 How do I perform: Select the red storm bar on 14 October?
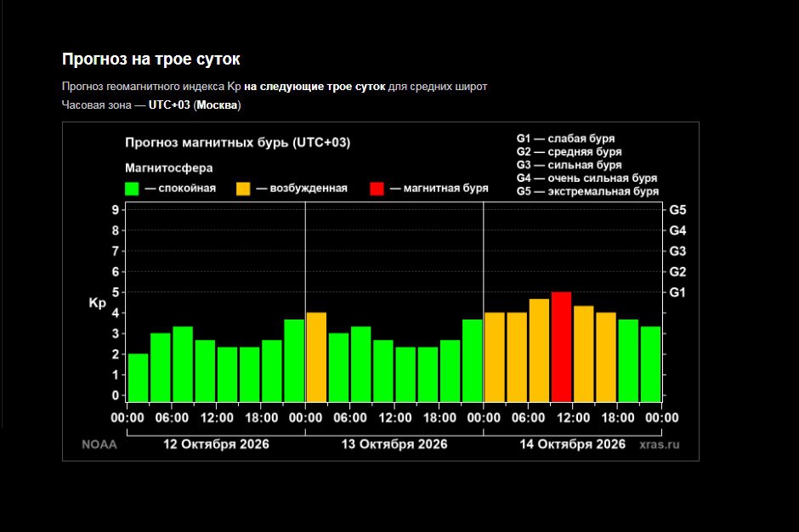coord(561,347)
